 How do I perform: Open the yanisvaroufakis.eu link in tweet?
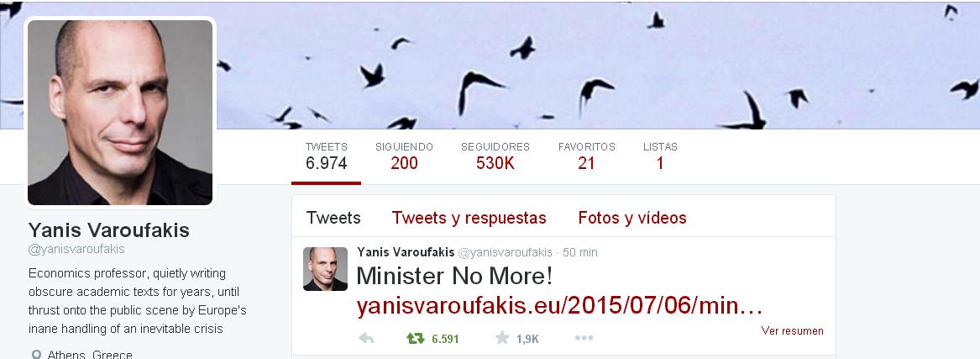pos(560,307)
